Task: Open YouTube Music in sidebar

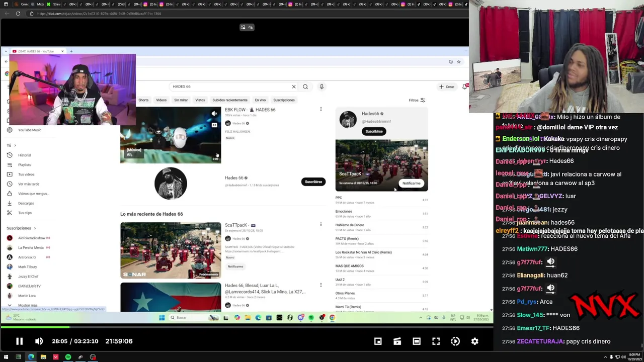Action: 29,130
